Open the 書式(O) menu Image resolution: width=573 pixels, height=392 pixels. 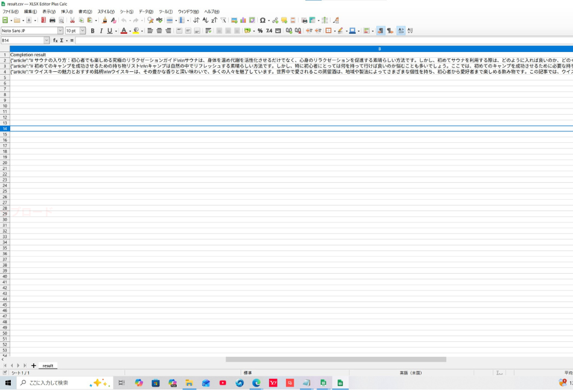(x=85, y=11)
